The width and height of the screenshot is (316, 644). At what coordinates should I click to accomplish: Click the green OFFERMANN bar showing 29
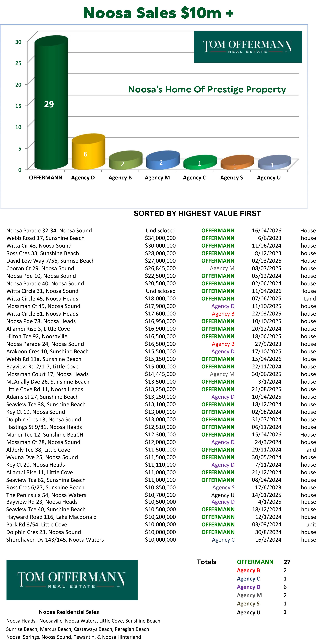pyautogui.click(x=51, y=103)
